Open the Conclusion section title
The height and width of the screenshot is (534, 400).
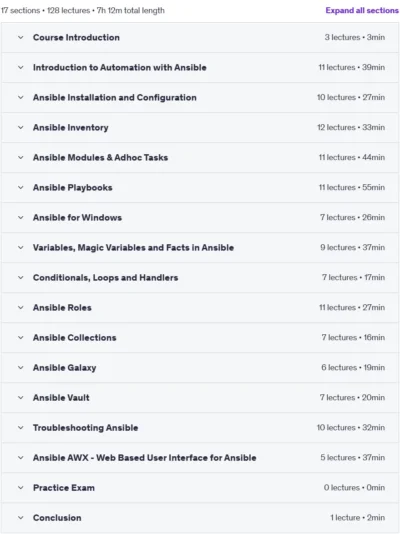pos(57,518)
